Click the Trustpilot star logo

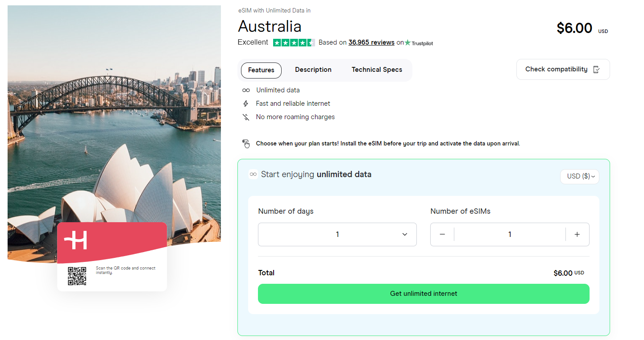tap(407, 43)
